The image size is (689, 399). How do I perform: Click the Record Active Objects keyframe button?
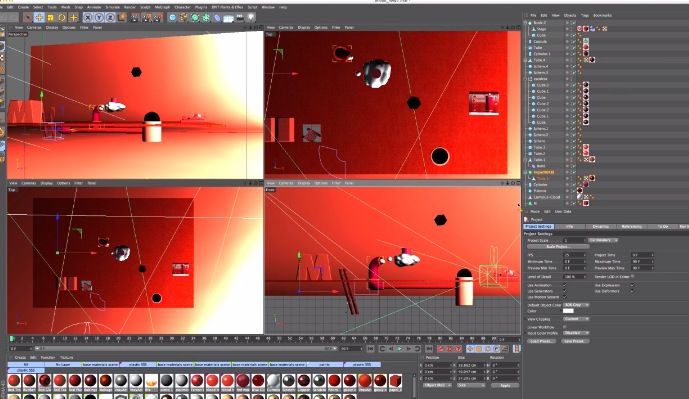(x=441, y=348)
